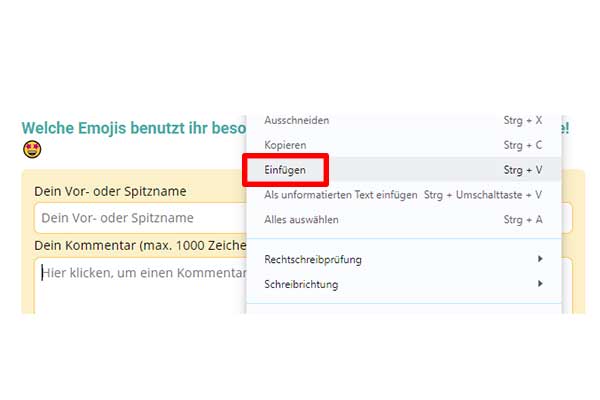Click the Strg + Umschalttaste + V shortcut
This screenshot has height=400, width=600.
483,195
